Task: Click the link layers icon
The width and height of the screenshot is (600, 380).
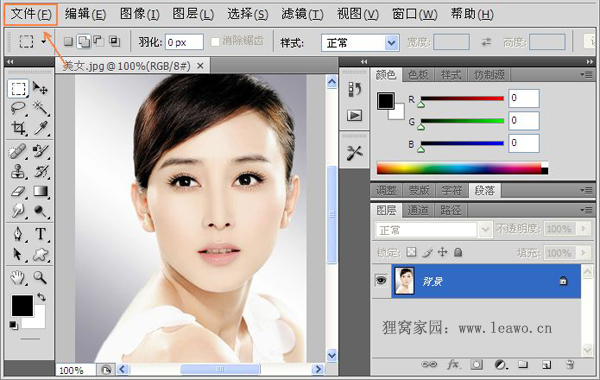Action: tap(429, 365)
